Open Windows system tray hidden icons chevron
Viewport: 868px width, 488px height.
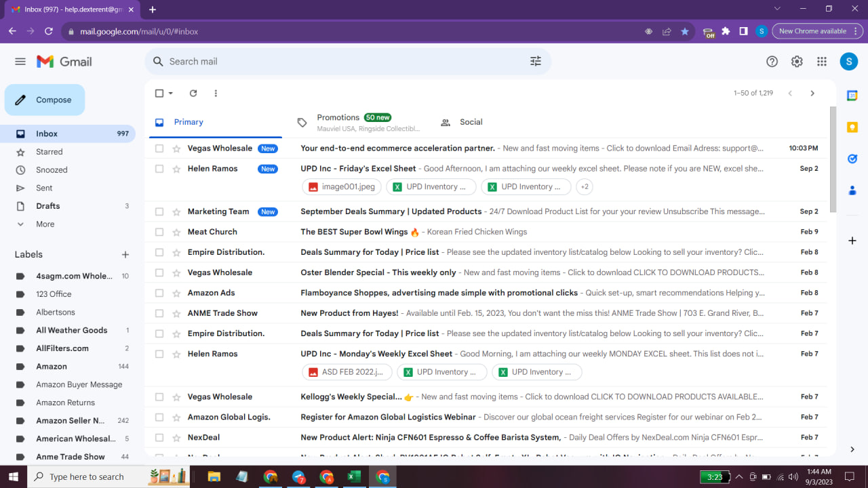coord(739,476)
